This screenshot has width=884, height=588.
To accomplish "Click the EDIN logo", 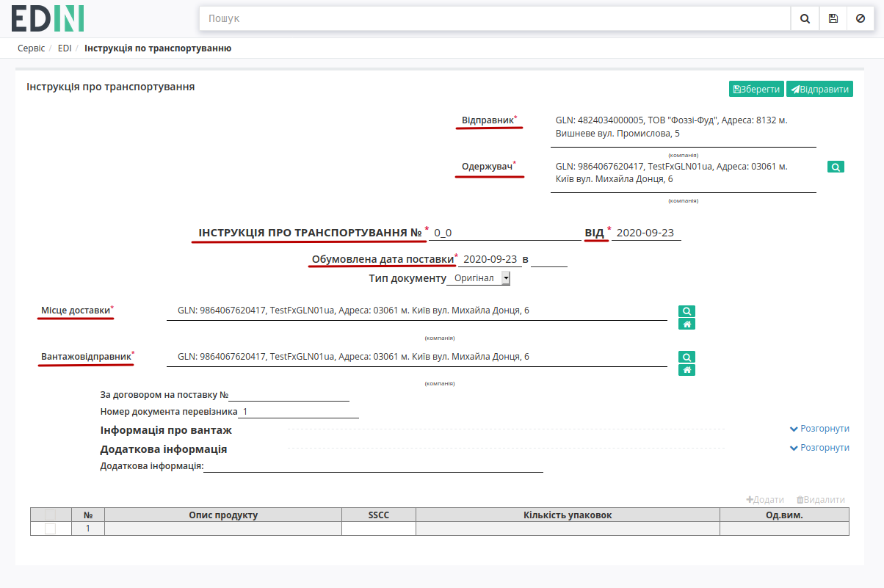I will [48, 18].
